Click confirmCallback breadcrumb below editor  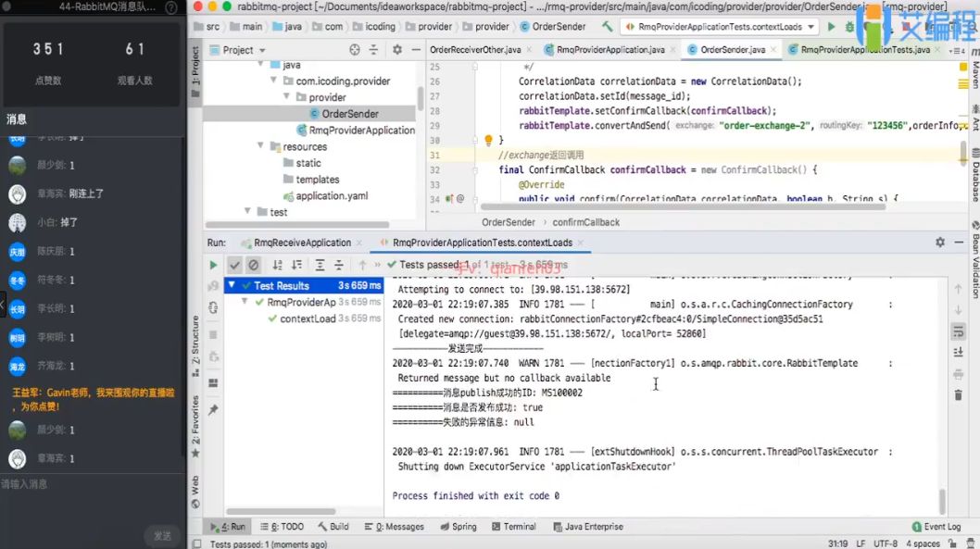tap(585, 221)
